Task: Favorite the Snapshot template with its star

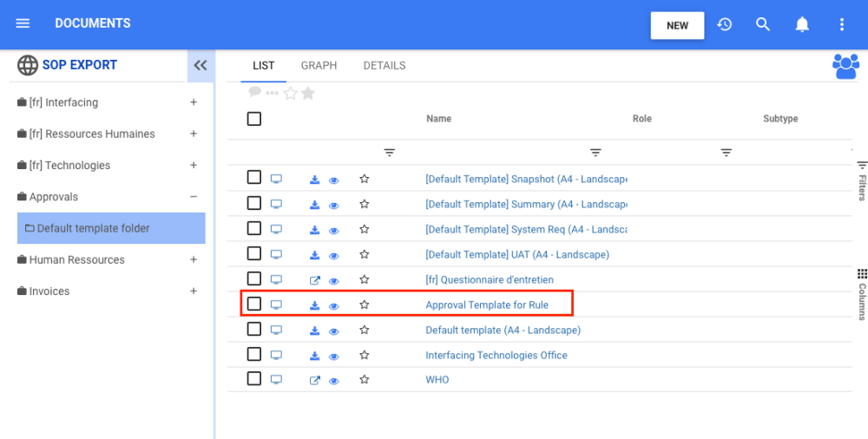Action: point(365,179)
